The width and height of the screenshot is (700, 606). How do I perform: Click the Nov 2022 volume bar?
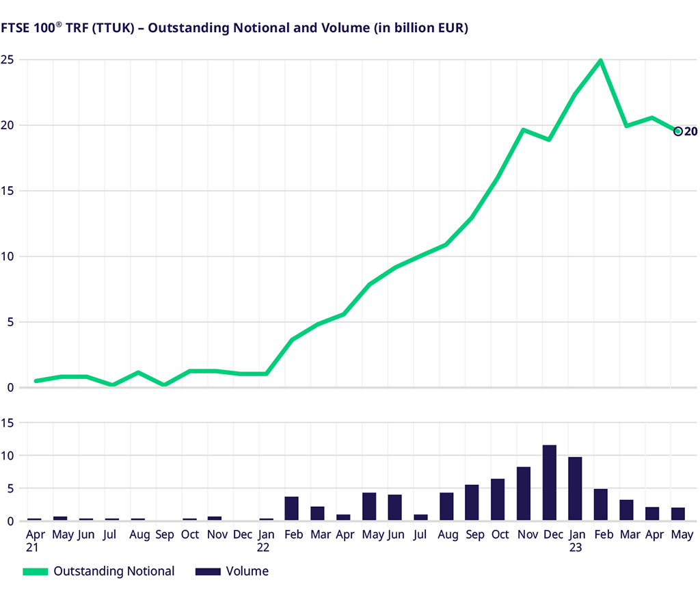[524, 493]
